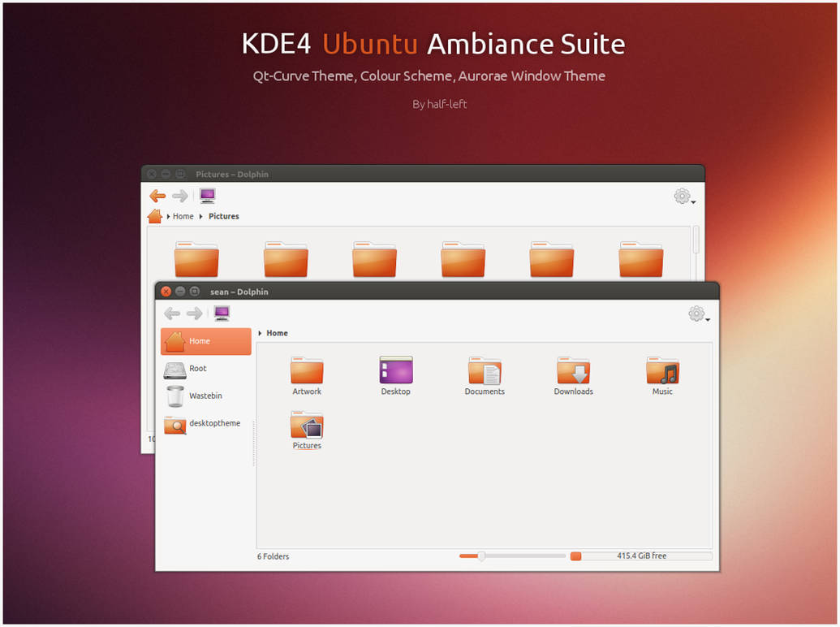This screenshot has width=840, height=627.
Task: Click the 6 Folders status text
Action: (x=273, y=556)
